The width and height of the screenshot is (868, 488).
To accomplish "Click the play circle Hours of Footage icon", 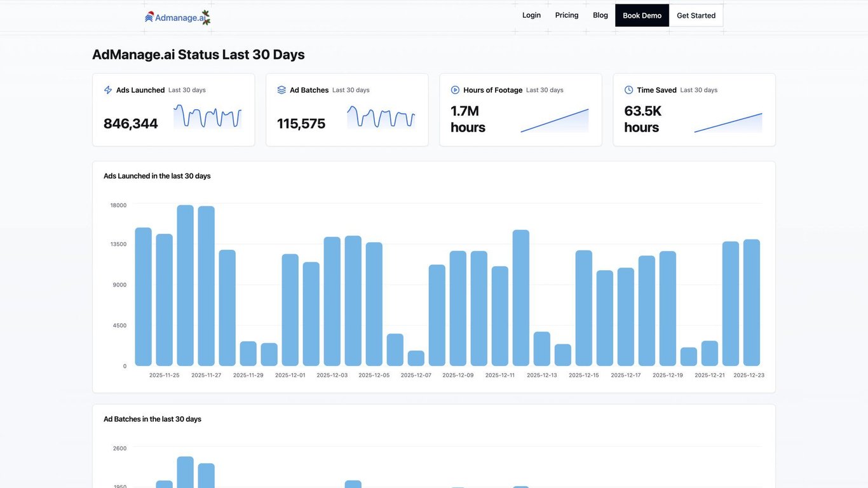I will (x=455, y=90).
